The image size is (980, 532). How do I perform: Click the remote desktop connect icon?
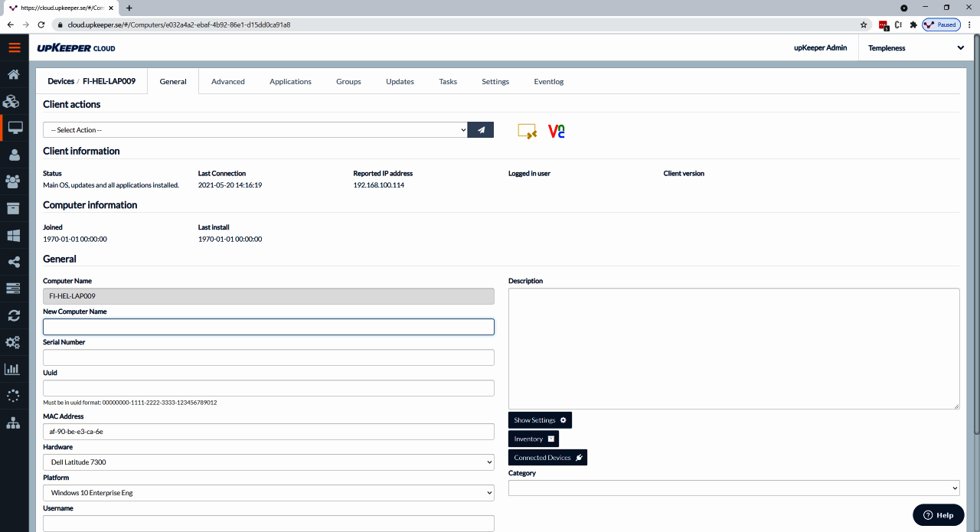(527, 131)
